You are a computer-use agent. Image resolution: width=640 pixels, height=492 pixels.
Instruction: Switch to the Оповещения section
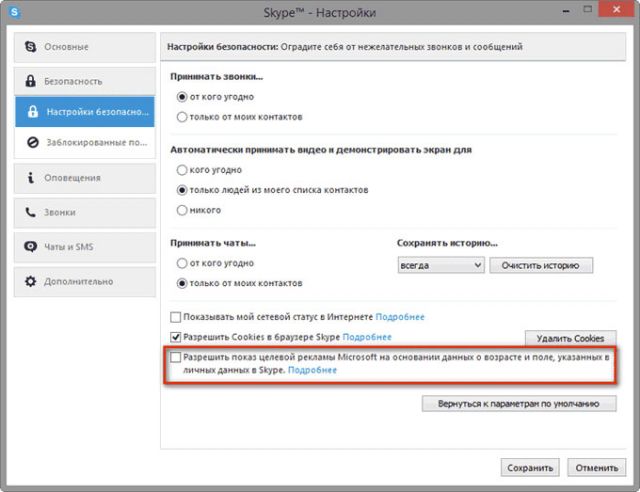pyautogui.click(x=84, y=178)
